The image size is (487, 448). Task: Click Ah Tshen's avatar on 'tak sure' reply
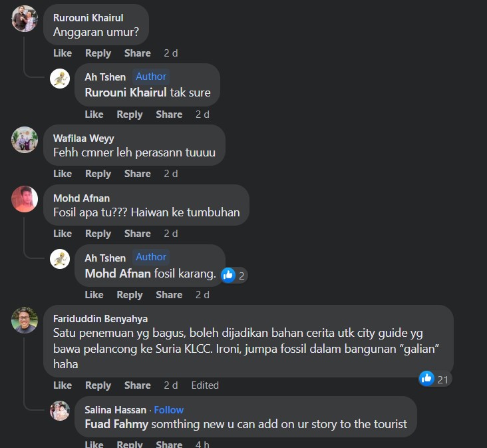pyautogui.click(x=60, y=78)
